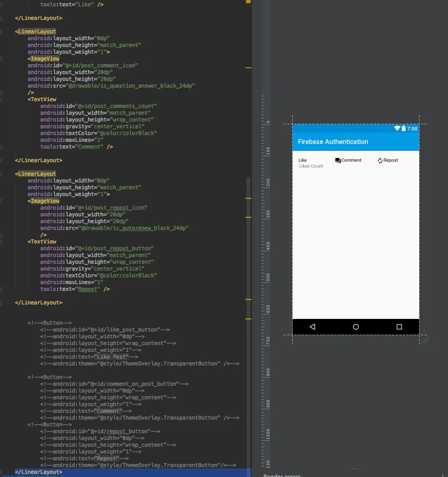Click the highlighted closing </LinearLayout> tag at the bottom
Screen dimensions: 448x477
tap(39, 472)
